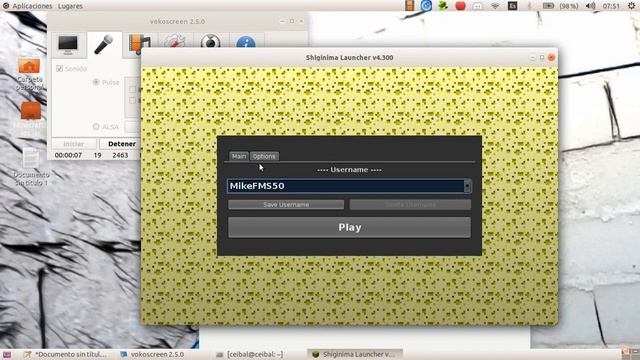640x360 pixels.
Task: Click the recording timer 00:00:07
Action: pos(68,155)
